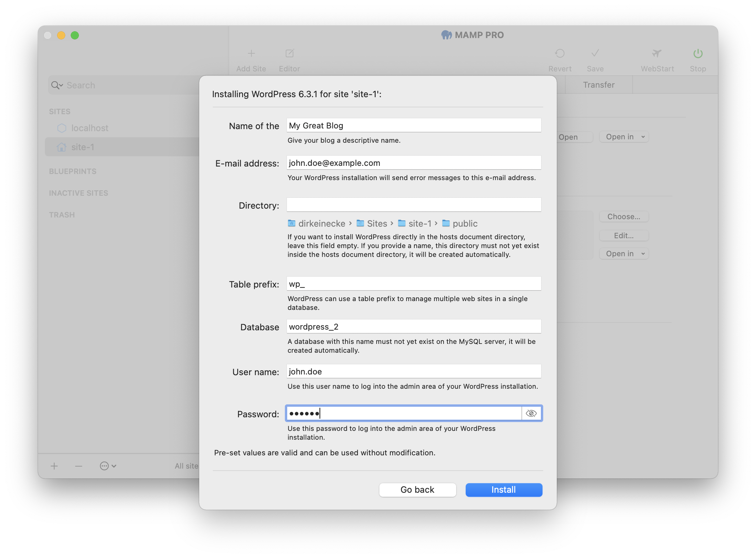
Task: Click the Install button
Action: [503, 489]
